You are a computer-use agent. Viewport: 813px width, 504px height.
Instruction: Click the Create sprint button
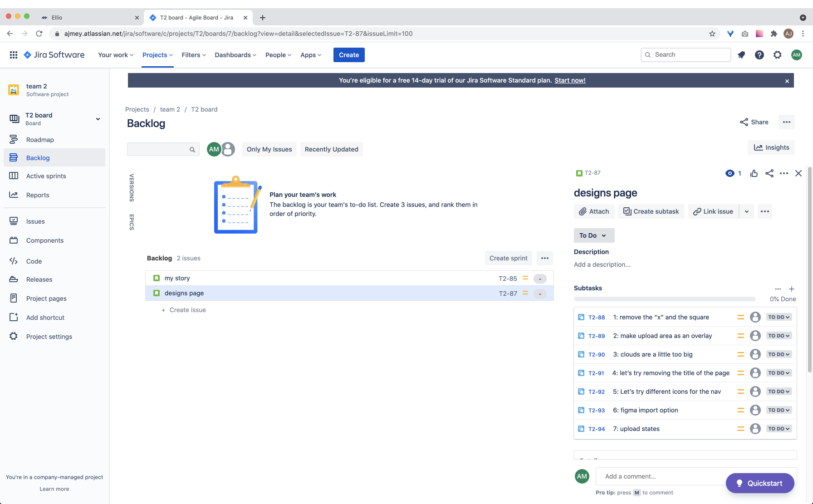(x=508, y=258)
